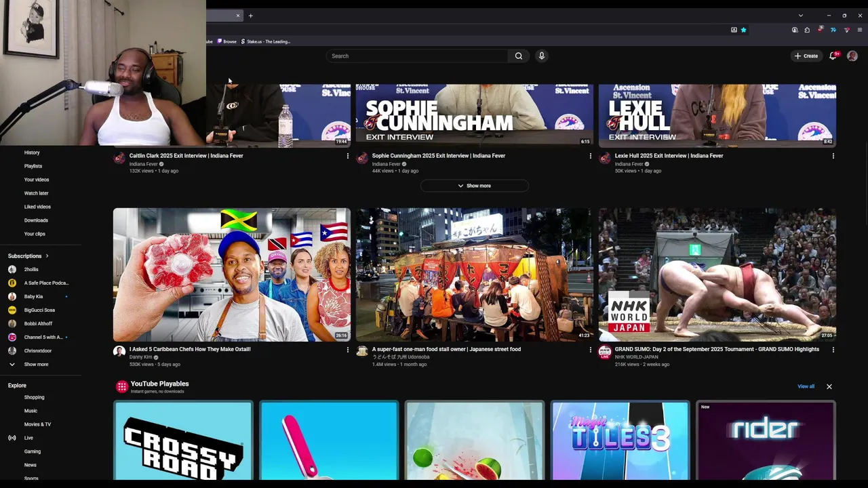Open the Stake.us bookmark
The height and width of the screenshot is (488, 868).
tap(265, 42)
